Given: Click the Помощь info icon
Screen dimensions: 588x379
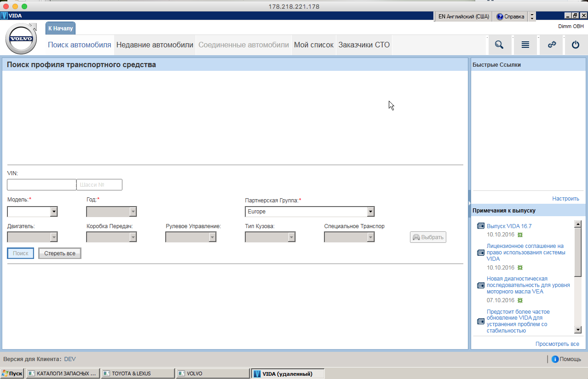Looking at the screenshot, I should pyautogui.click(x=555, y=359).
